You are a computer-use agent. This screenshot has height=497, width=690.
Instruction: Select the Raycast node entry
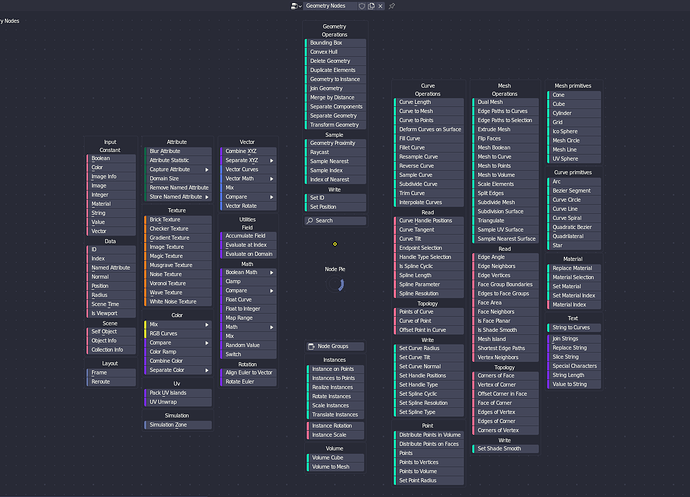pos(335,152)
